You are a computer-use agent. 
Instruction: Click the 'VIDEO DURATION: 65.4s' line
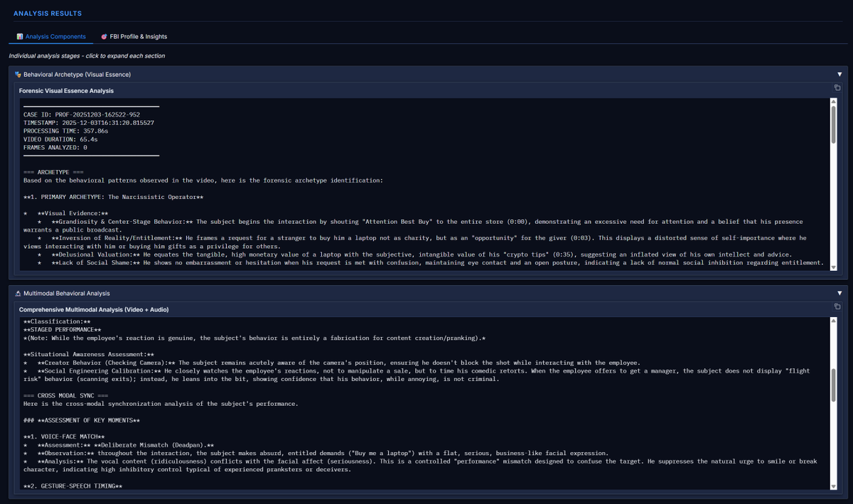60,139
